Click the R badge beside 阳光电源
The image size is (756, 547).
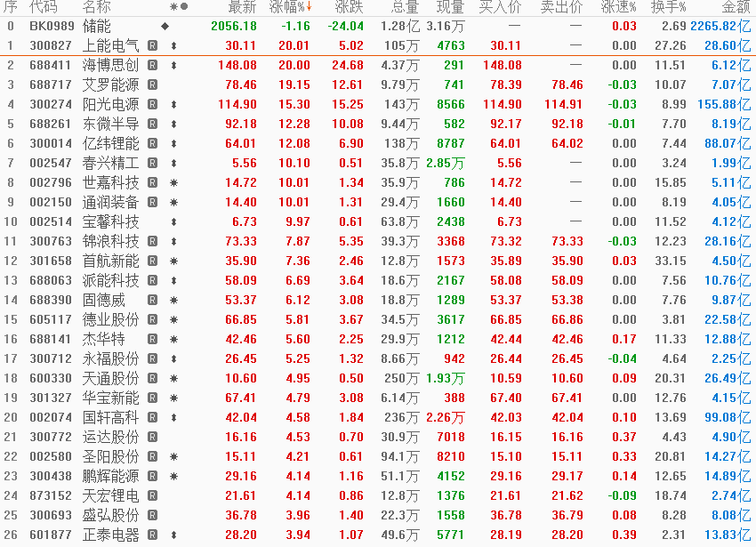click(x=153, y=104)
